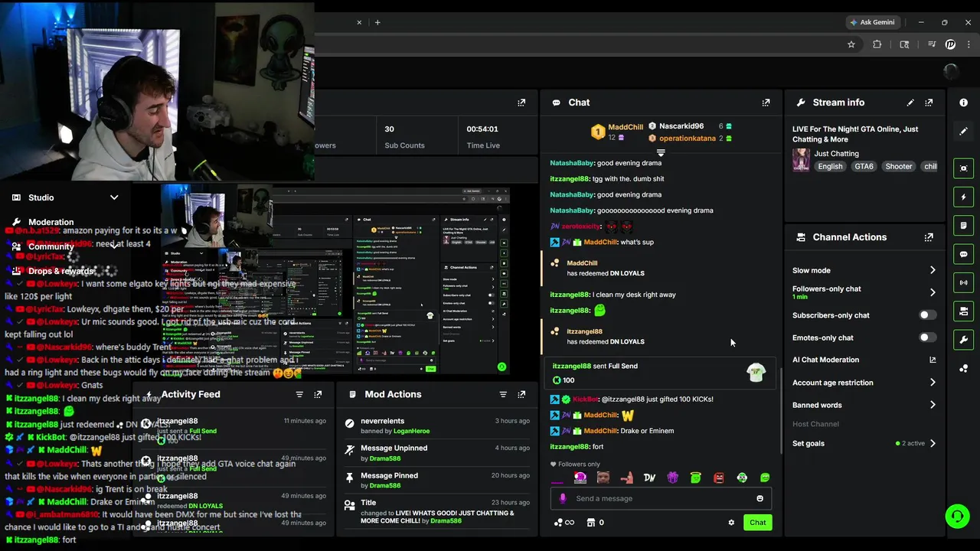Expand Slow mode options
This screenshot has width=980, height=551.
coord(933,270)
